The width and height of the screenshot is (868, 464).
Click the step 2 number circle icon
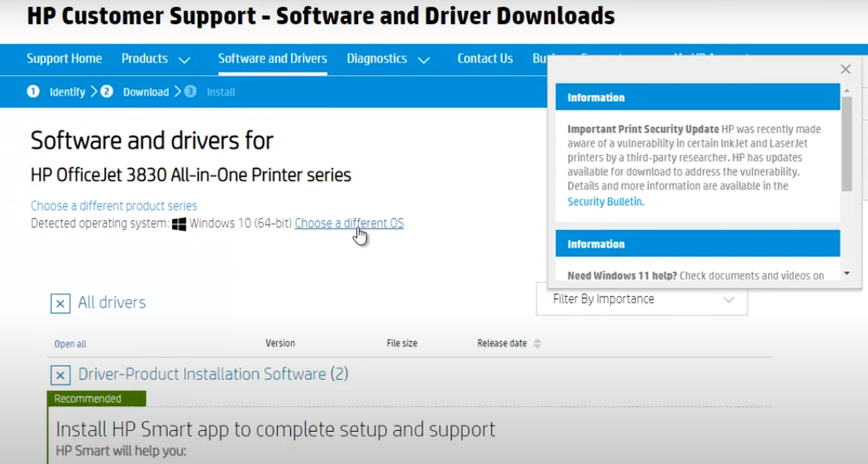click(x=107, y=91)
